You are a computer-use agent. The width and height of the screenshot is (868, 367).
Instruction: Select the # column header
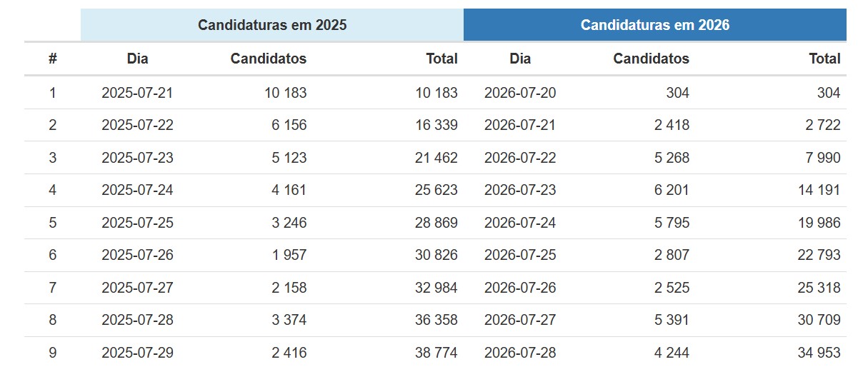(x=52, y=59)
